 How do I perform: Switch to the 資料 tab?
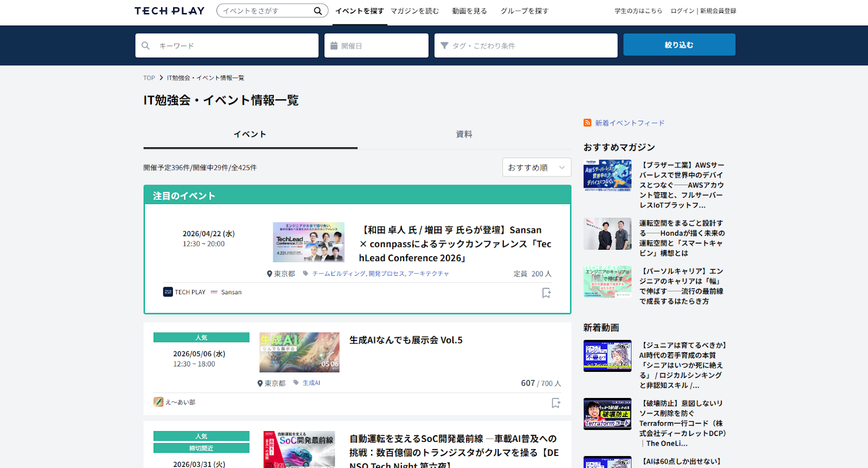click(464, 134)
